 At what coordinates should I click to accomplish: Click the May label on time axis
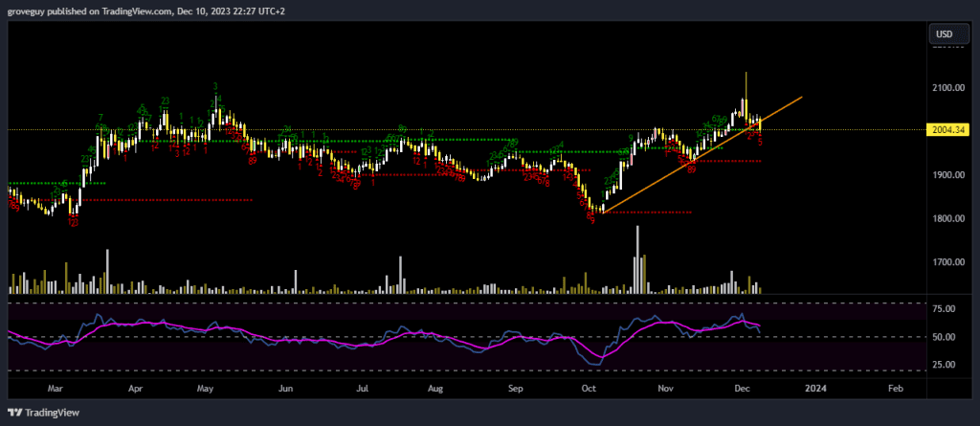pyautogui.click(x=205, y=389)
